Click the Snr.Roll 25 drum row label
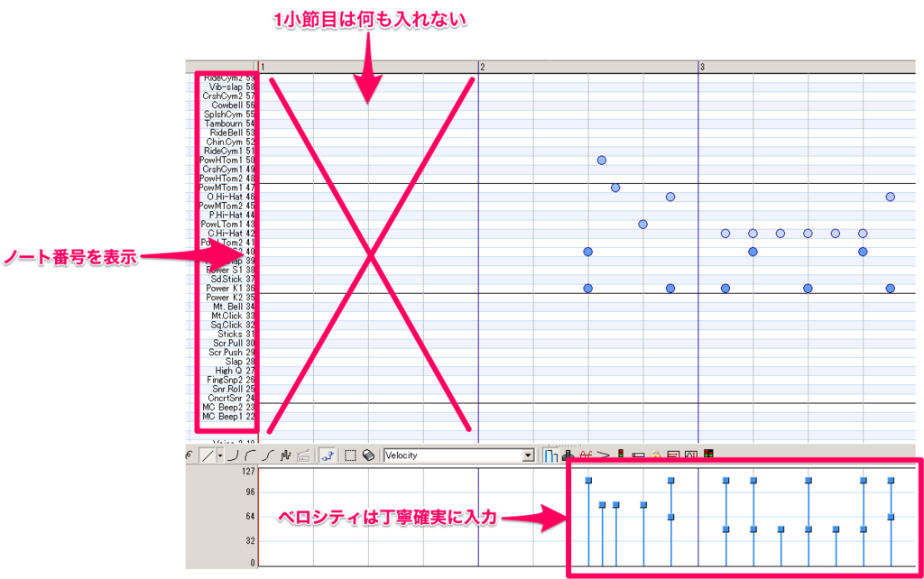 pos(234,390)
